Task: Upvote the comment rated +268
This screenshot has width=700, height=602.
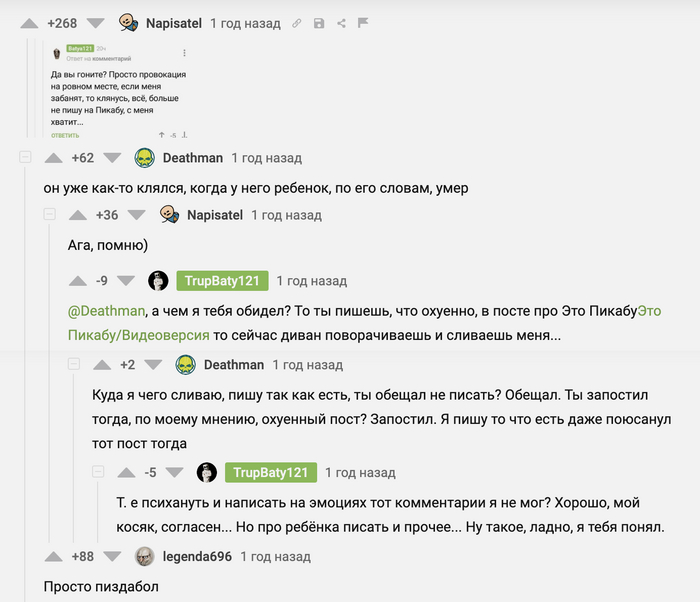Action: (x=30, y=22)
